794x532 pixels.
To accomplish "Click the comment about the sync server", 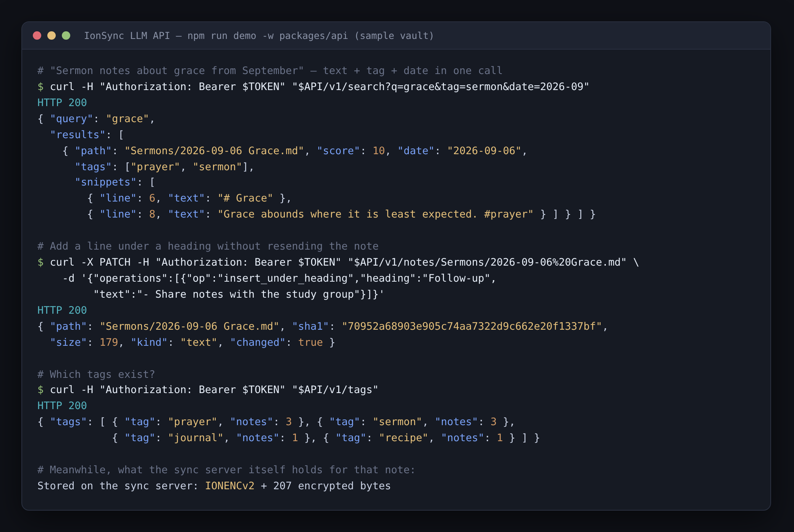I will click(x=226, y=470).
